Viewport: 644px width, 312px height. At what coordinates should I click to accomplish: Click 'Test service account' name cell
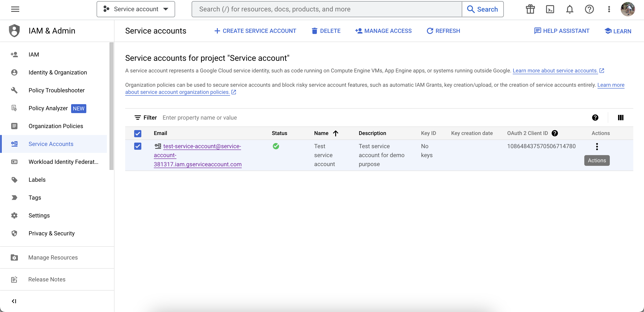[x=324, y=155]
